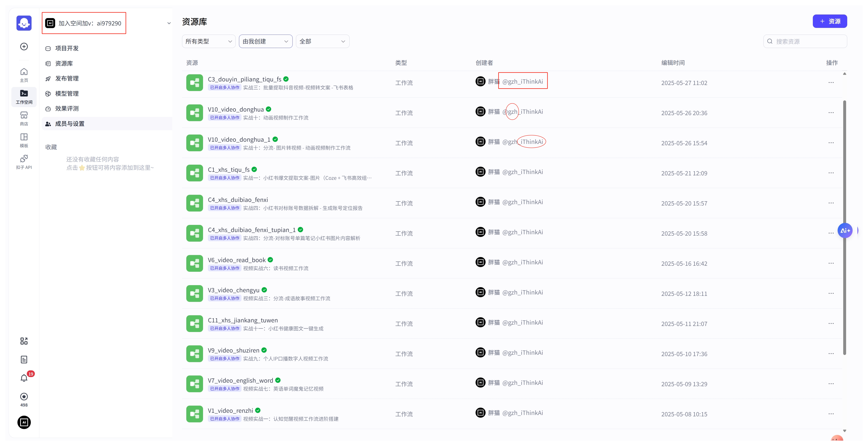Image resolution: width=868 pixels, height=446 pixels.
Task: Open the grid apps icon in sidebar
Action: (24, 341)
